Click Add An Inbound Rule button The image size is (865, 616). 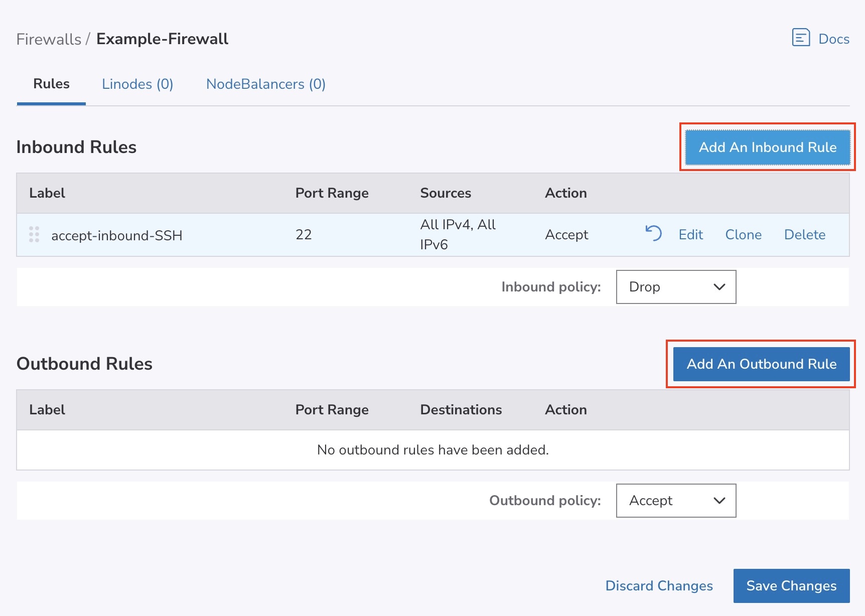767,147
